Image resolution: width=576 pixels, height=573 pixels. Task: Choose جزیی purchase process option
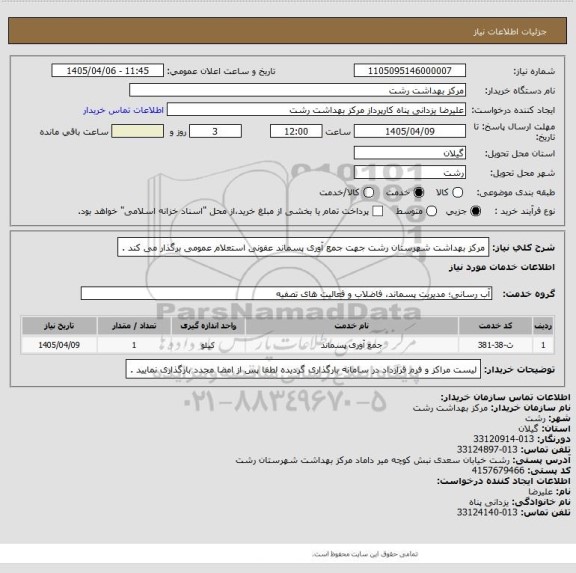tap(475, 211)
